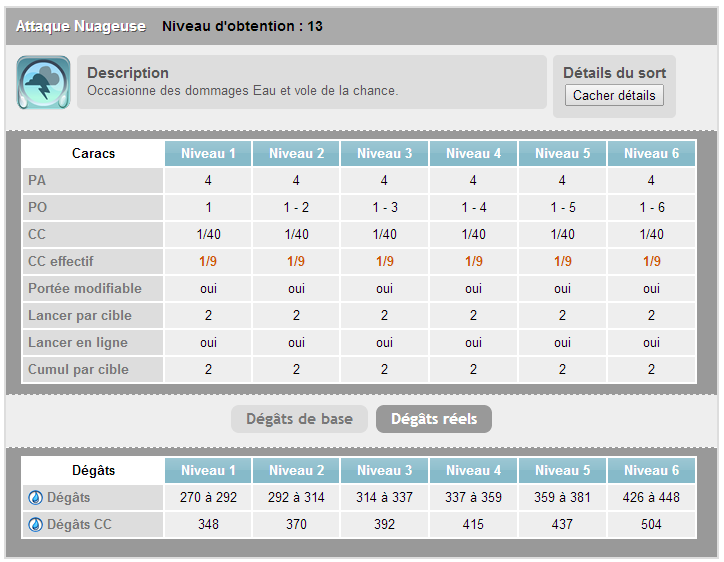Screen dimensions: 724x562
Task: Click critical damage value 370
Action: point(296,525)
